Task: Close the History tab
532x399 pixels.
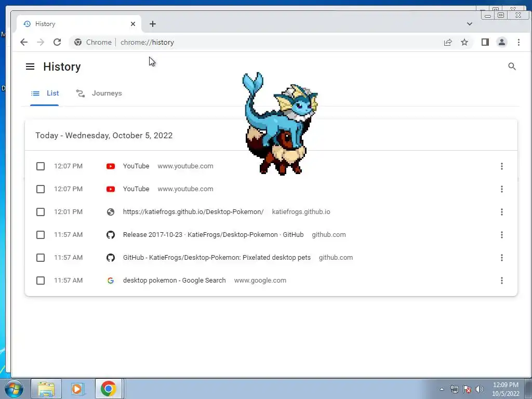Action: 132,24
